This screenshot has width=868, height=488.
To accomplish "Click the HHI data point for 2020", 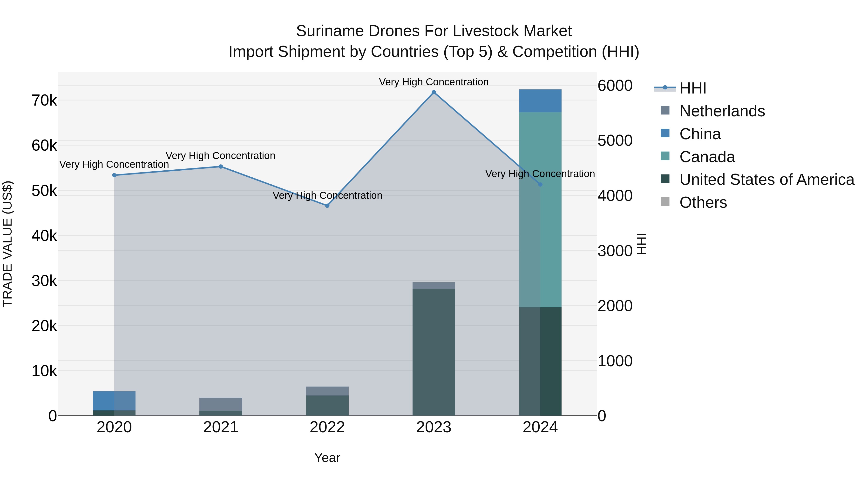I will [x=114, y=175].
